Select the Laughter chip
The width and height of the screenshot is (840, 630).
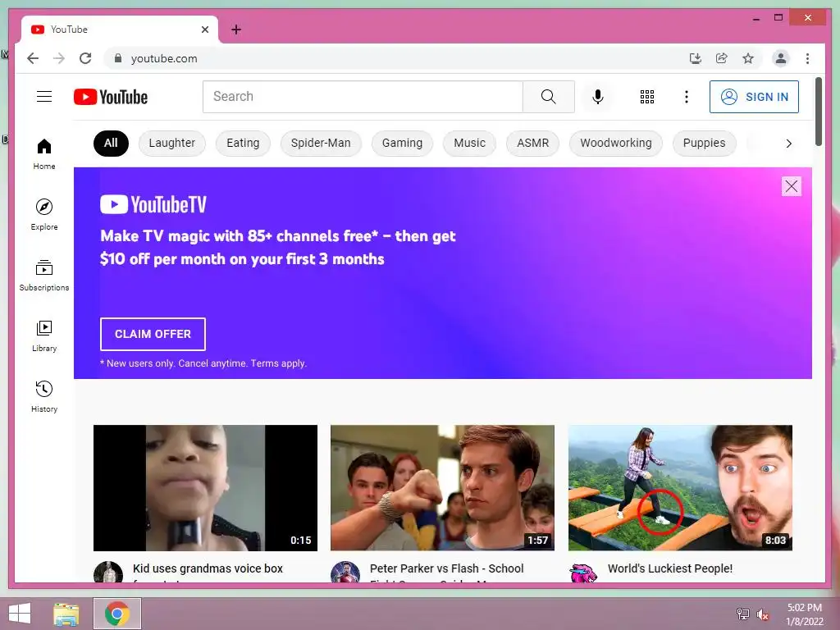point(172,143)
